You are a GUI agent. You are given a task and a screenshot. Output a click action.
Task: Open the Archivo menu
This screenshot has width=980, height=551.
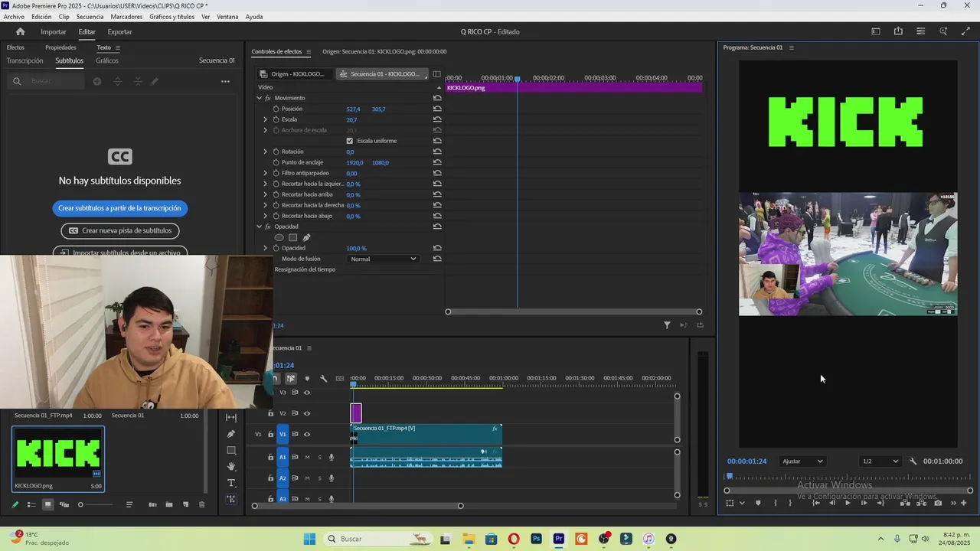[14, 17]
